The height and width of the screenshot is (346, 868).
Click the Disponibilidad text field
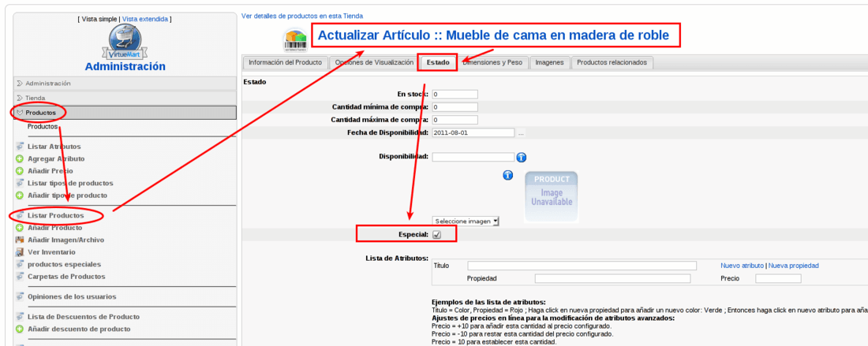tap(473, 157)
